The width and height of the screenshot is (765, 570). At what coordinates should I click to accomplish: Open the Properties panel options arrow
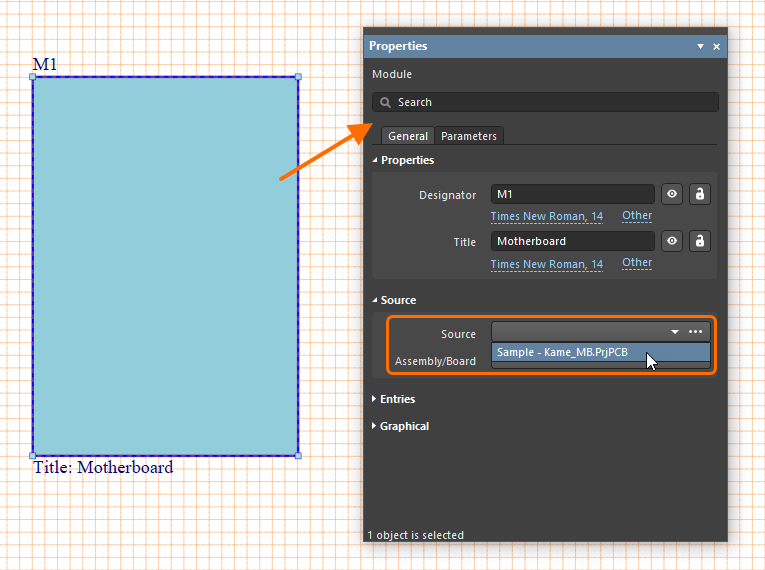700,47
